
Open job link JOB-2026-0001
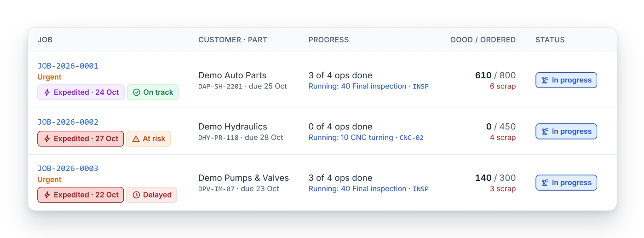68,66
